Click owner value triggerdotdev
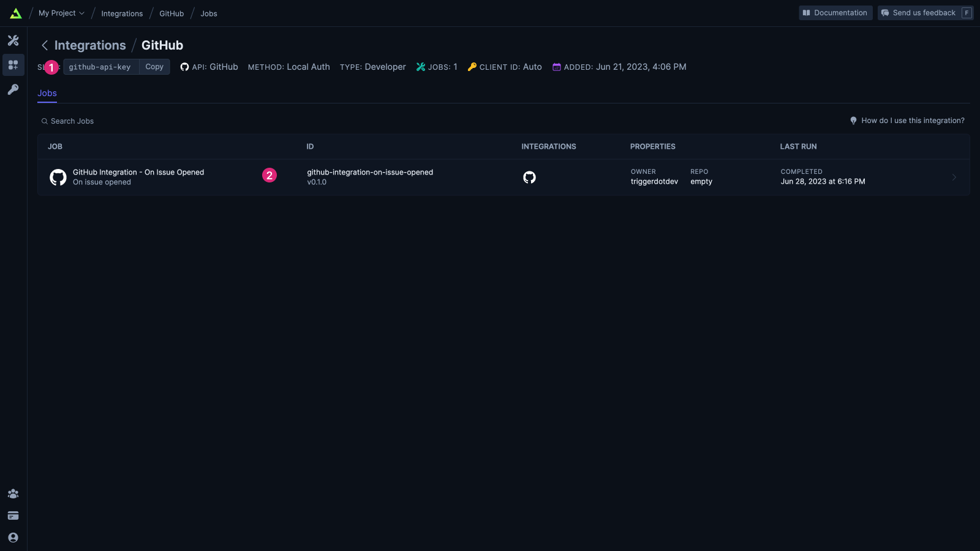980x551 pixels. (654, 182)
